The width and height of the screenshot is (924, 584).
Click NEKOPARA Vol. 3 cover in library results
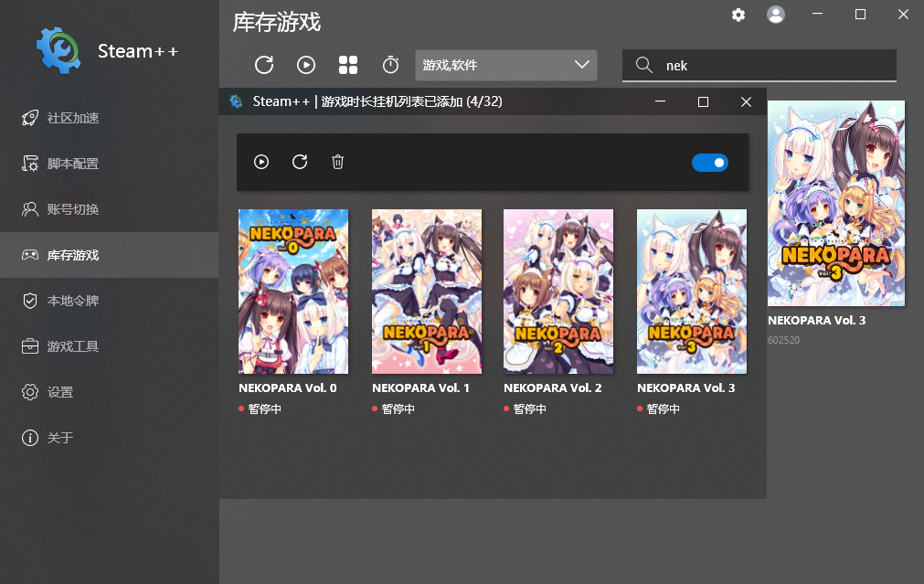point(836,203)
